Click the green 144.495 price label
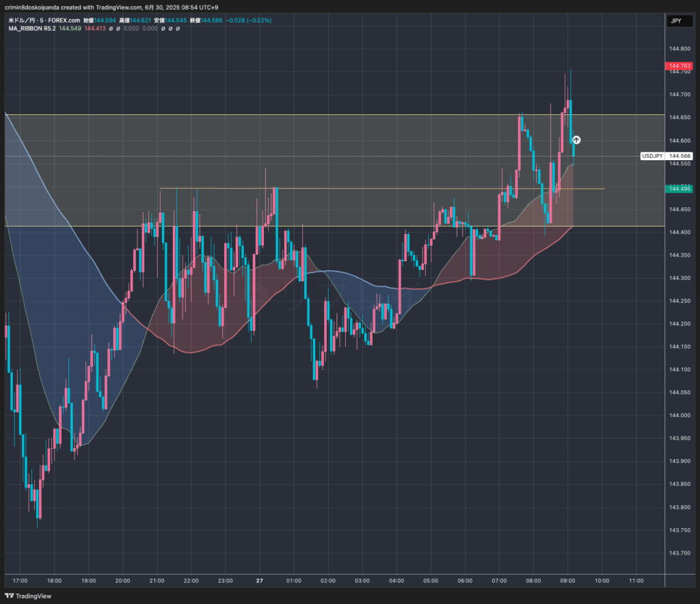700x604 pixels. 679,189
